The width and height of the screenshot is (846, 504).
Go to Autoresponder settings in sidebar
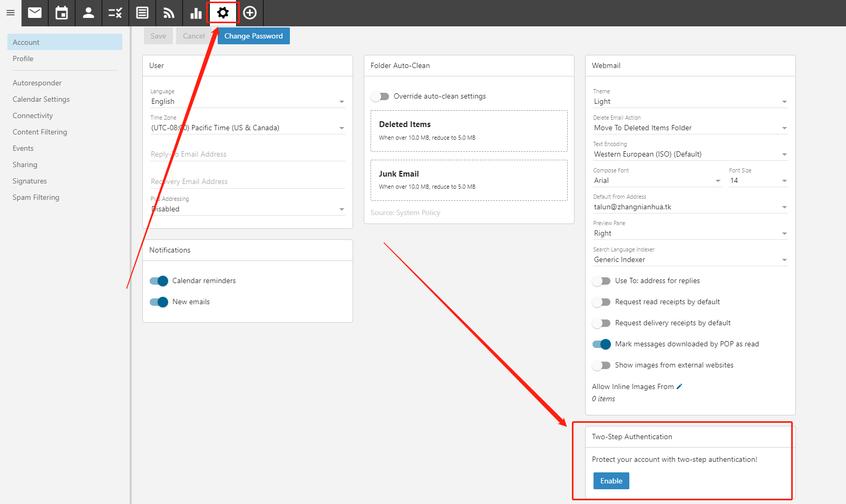coord(37,83)
